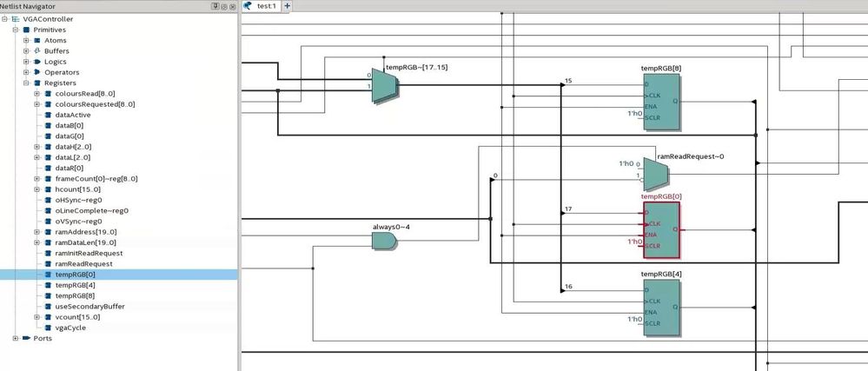The width and height of the screenshot is (868, 371).
Task: Expand the Logics node
Action: click(x=26, y=62)
